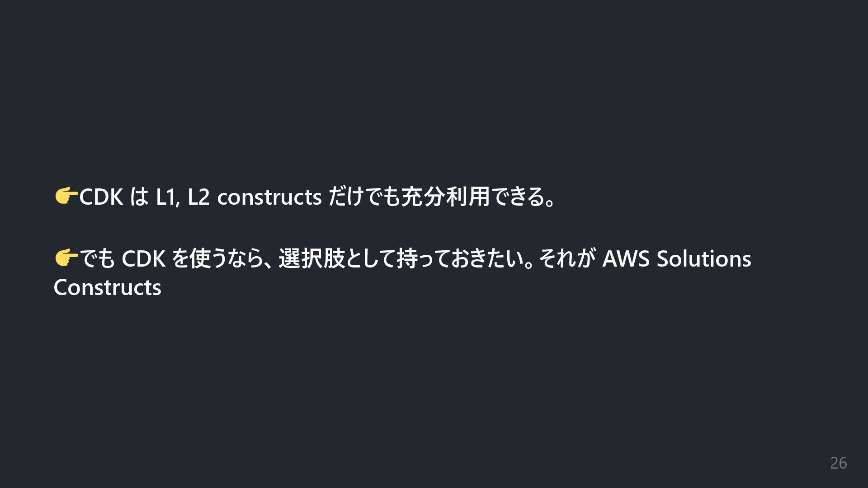This screenshot has height=488, width=868.
Task: Click the slide number 26
Action: (838, 463)
